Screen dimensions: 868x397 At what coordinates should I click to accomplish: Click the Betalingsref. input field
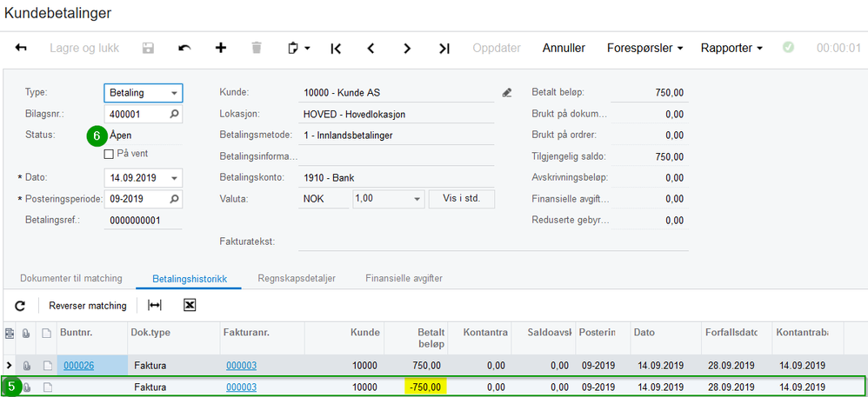tap(142, 221)
